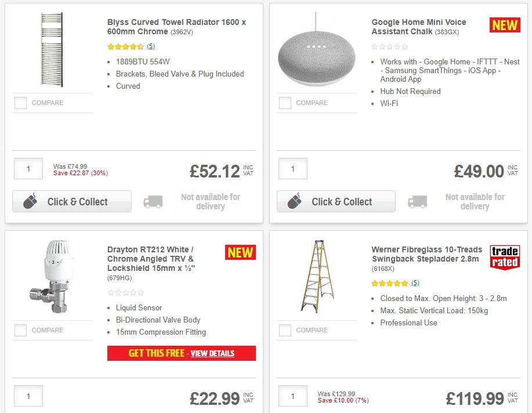Screen dimensions: 532x413
Task: Open VIEW DETAILS on the free offer banner
Action: coord(213,353)
